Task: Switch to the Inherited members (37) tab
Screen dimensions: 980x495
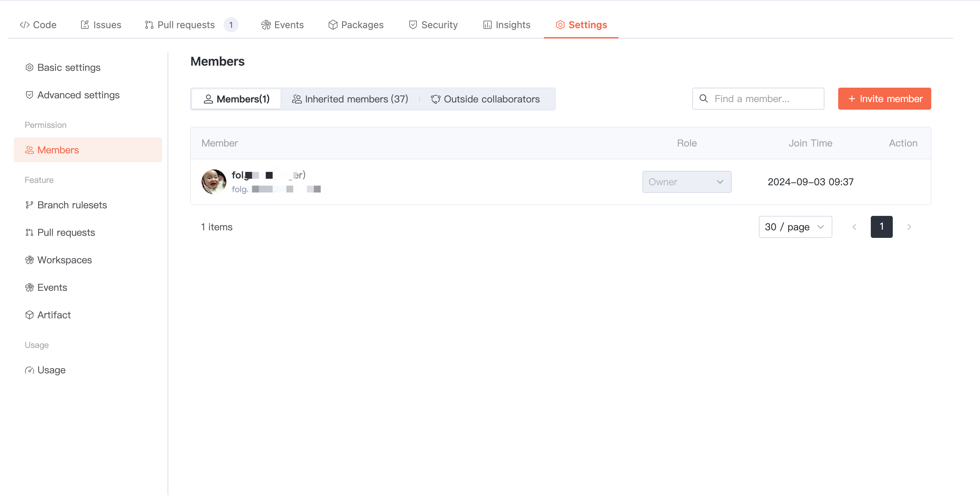Action: [350, 99]
